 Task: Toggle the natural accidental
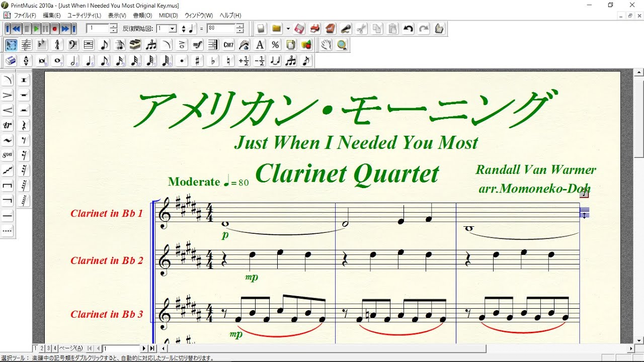point(229,61)
